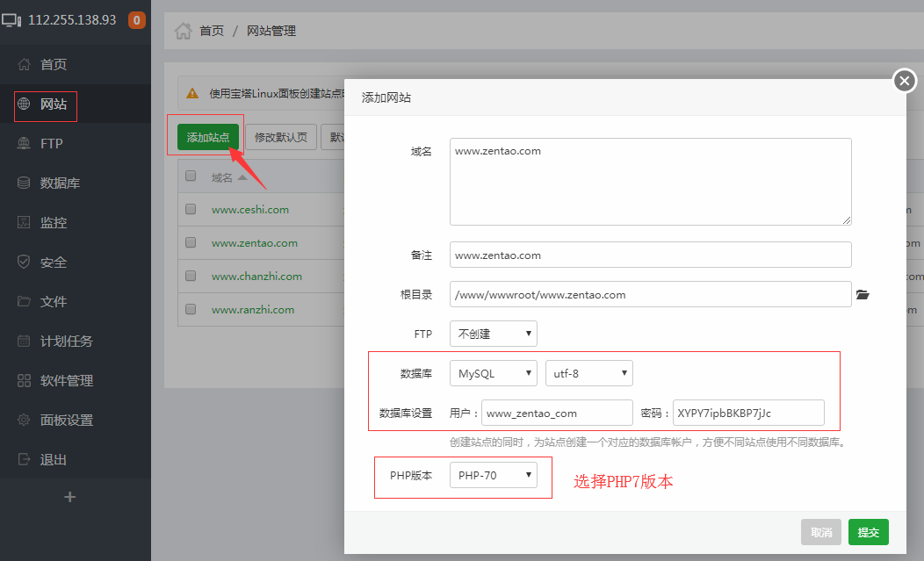Click the 添加站点 green button
Screen dimensions: 924x561
click(208, 138)
